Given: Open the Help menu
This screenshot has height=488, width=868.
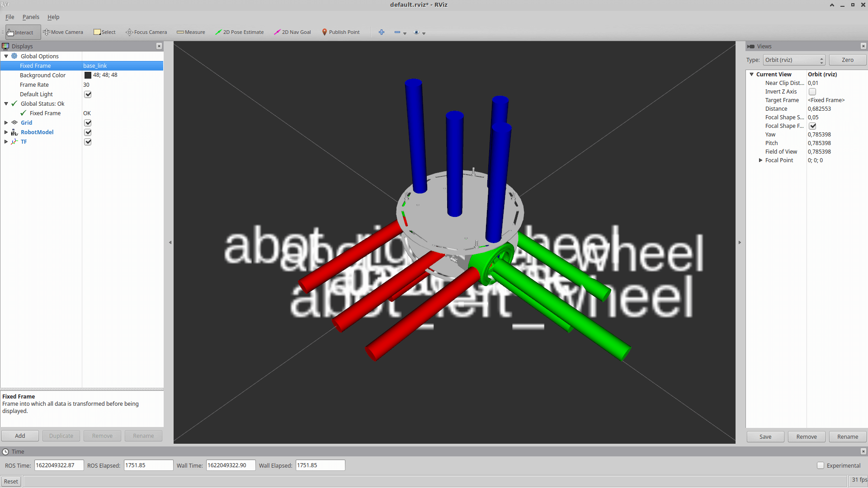Looking at the screenshot, I should coord(53,17).
